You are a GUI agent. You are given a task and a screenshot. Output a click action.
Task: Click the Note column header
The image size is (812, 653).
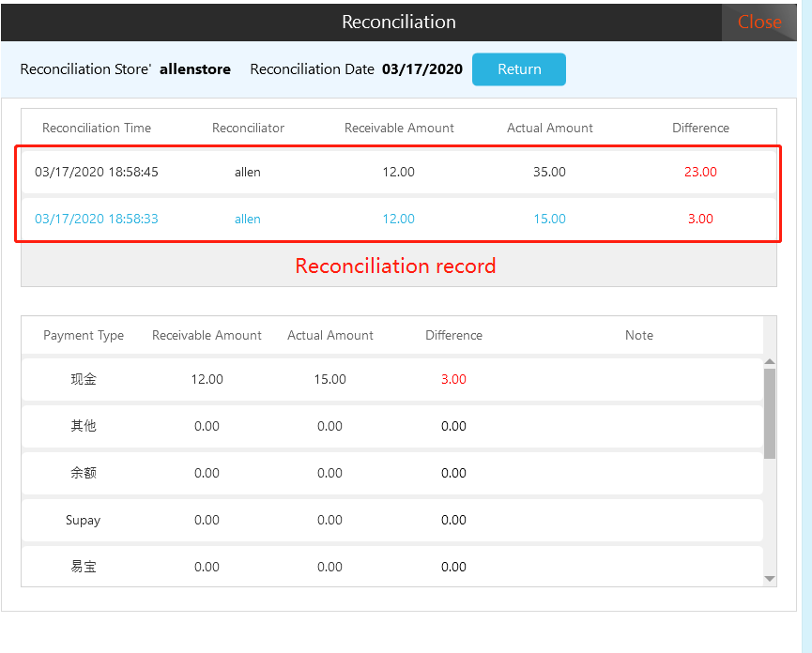(638, 335)
